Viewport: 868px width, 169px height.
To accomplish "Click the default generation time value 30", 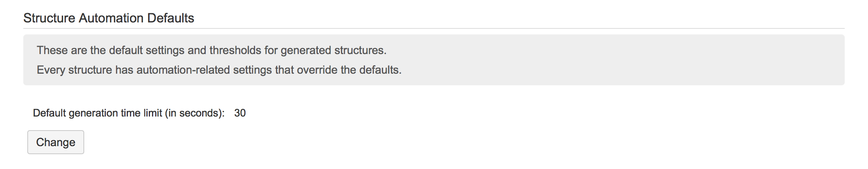I will (240, 113).
